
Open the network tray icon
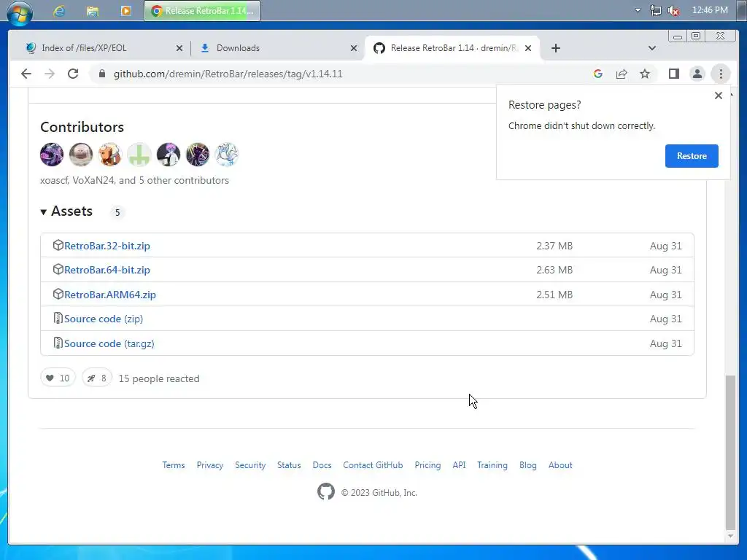[656, 10]
